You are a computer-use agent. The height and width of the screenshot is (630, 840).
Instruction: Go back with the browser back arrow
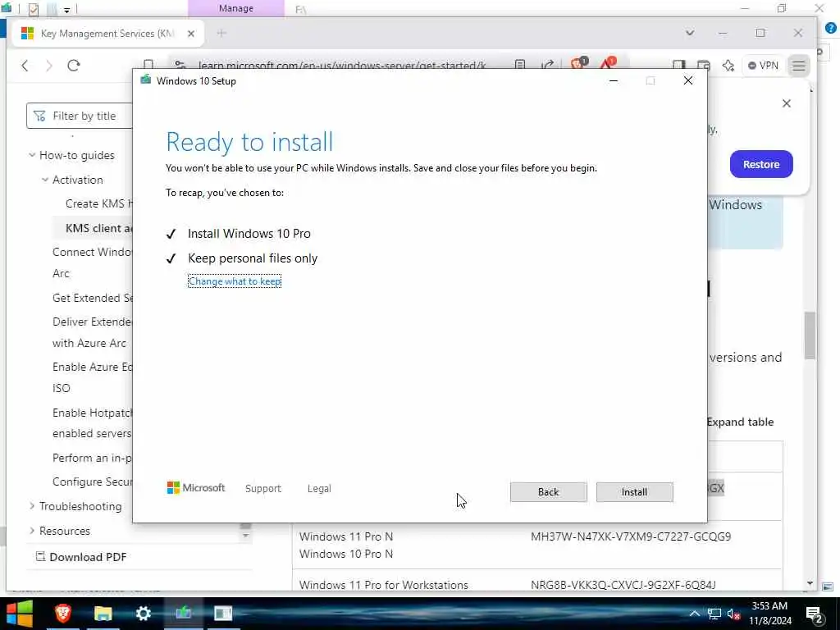point(25,66)
